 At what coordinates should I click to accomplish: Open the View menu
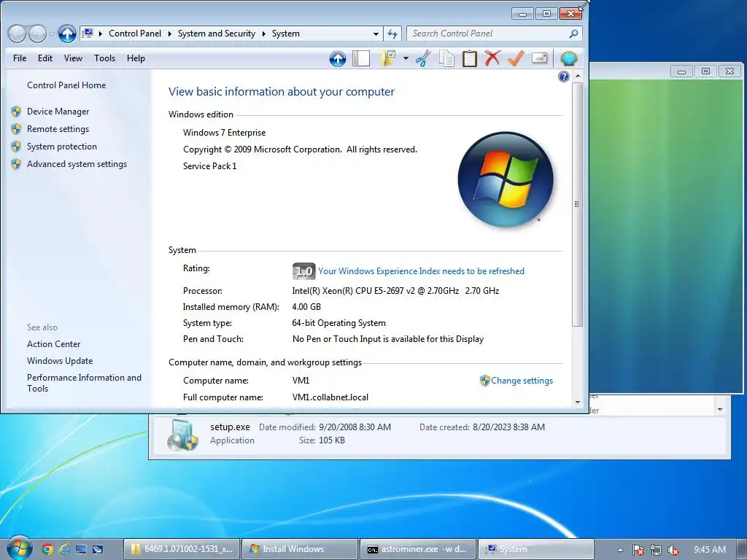pos(73,58)
